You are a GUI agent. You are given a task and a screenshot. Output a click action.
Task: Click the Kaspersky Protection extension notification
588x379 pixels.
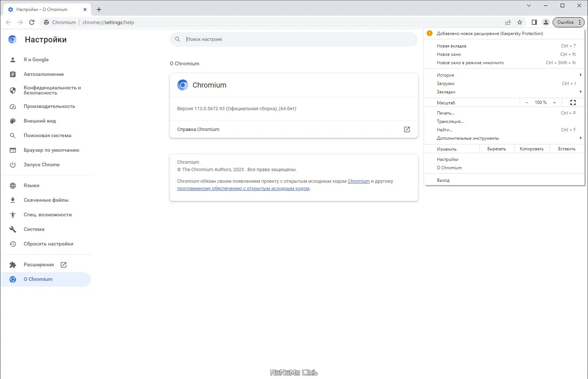point(504,34)
